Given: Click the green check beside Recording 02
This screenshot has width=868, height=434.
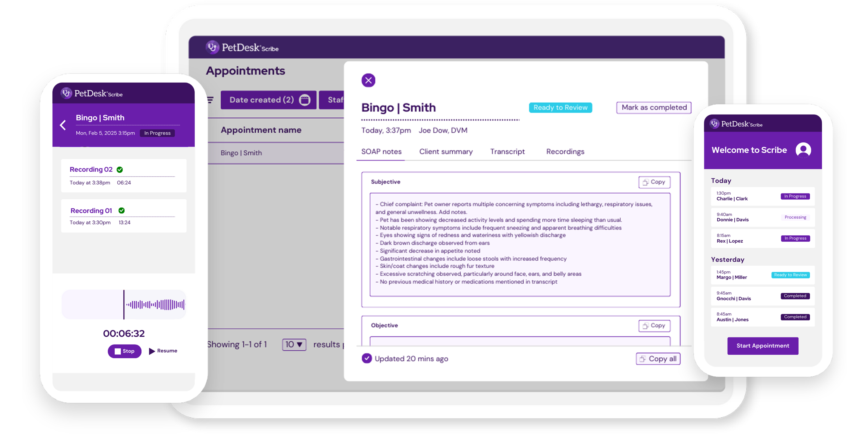Looking at the screenshot, I should (120, 170).
